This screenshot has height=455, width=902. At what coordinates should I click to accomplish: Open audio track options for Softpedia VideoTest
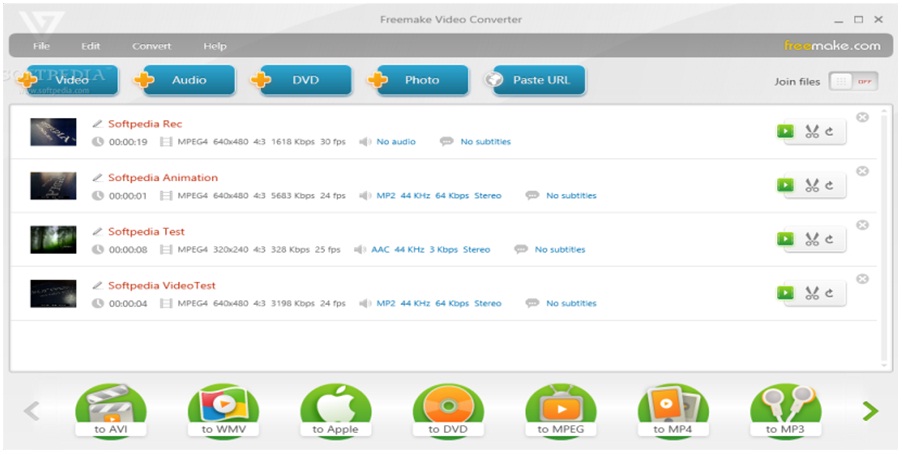(x=439, y=303)
